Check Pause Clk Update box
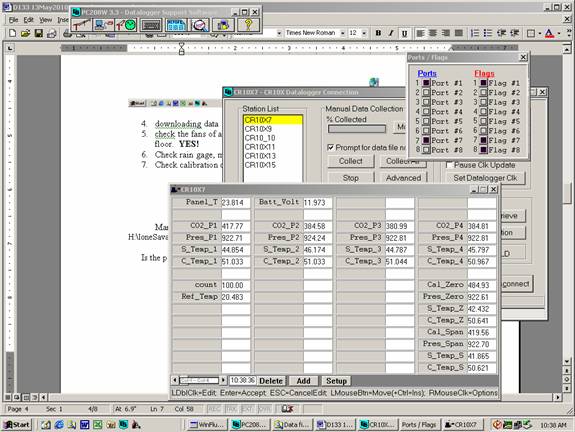 pyautogui.click(x=449, y=165)
